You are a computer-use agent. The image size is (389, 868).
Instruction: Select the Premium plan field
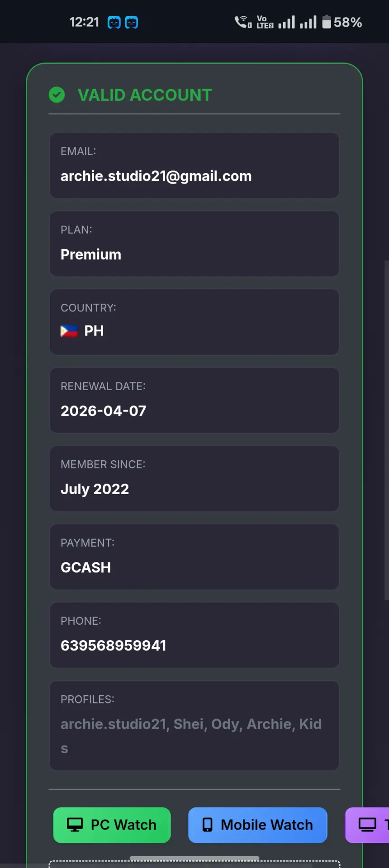click(x=194, y=244)
